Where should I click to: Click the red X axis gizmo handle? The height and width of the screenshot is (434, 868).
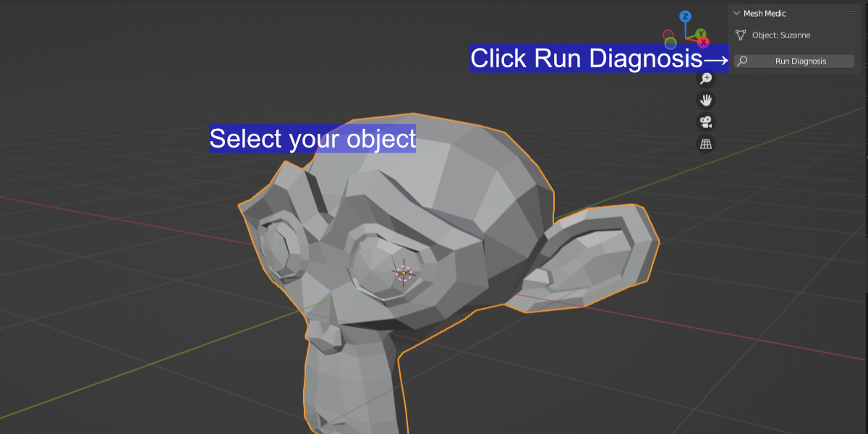coord(703,42)
